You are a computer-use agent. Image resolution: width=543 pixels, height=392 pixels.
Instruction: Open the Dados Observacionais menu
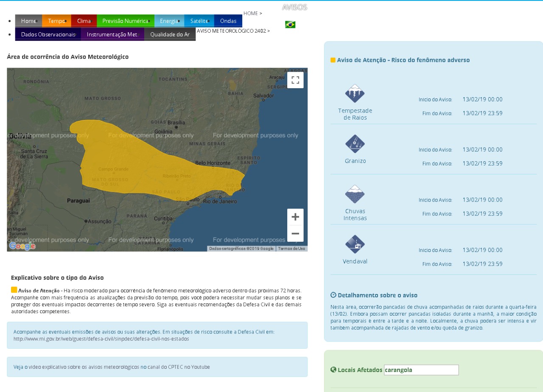click(x=48, y=34)
